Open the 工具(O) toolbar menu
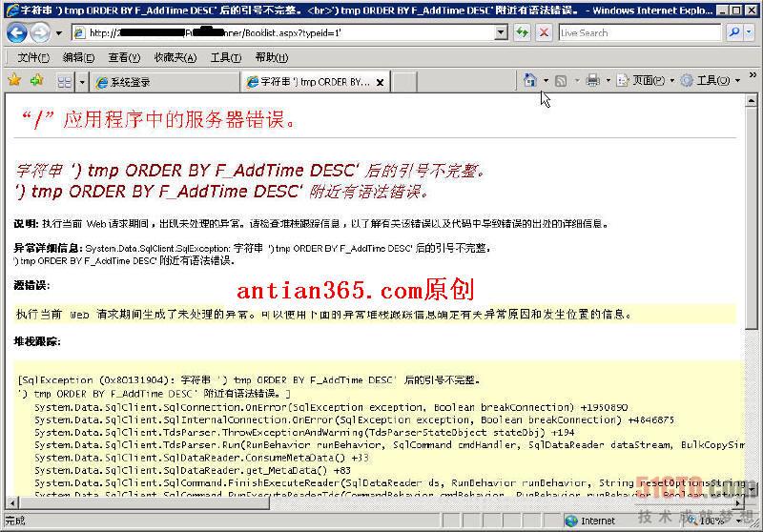Viewport: 763px width, 532px height. pyautogui.click(x=711, y=80)
